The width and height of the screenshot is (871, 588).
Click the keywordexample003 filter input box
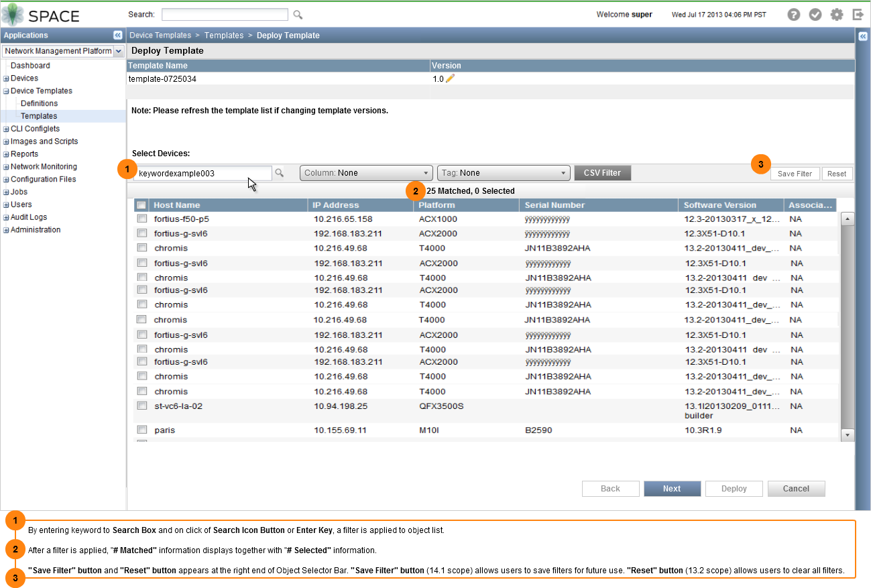tap(202, 173)
